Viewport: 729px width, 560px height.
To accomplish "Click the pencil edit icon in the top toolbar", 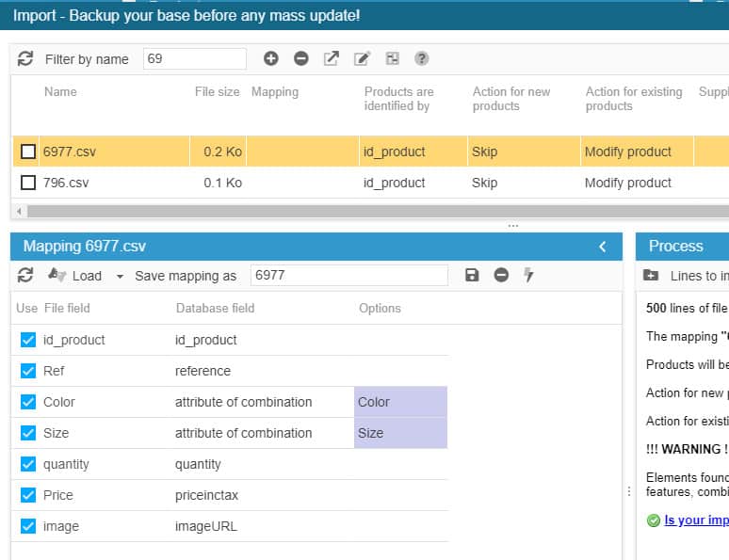I will point(362,58).
